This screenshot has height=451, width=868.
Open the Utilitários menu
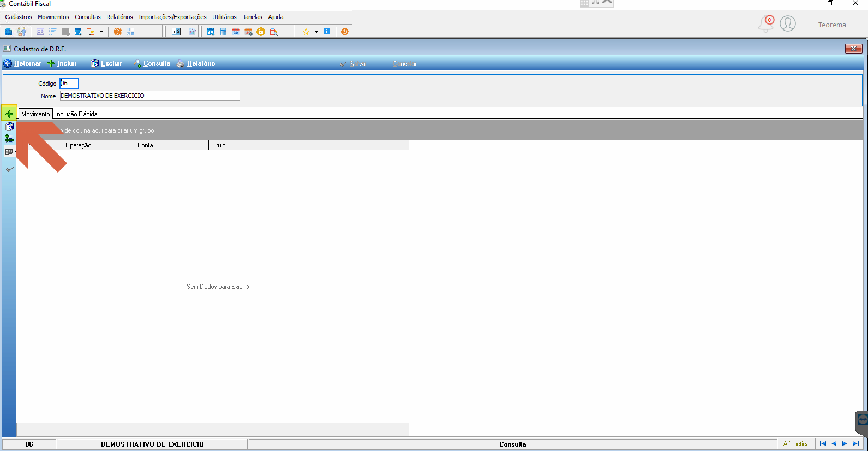coord(224,17)
